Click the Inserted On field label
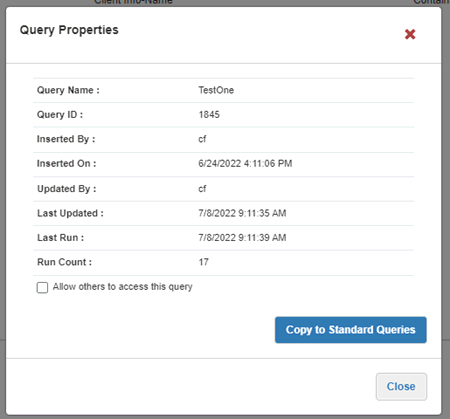This screenshot has height=419, width=450. point(66,164)
